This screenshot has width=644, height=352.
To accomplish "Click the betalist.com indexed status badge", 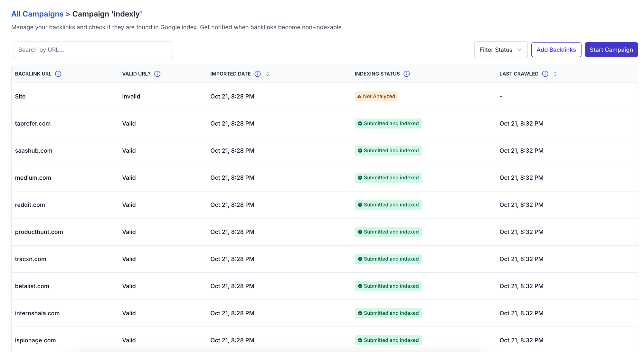I will [388, 286].
